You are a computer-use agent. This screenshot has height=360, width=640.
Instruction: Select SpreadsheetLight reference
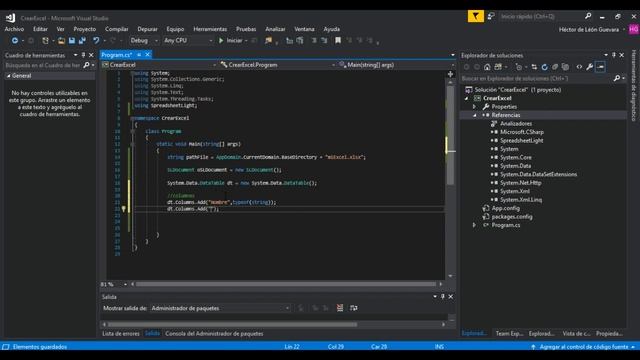tap(522, 140)
